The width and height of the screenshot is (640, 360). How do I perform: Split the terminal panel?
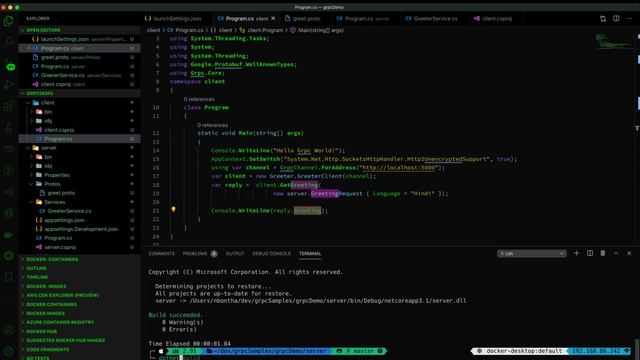(590, 253)
